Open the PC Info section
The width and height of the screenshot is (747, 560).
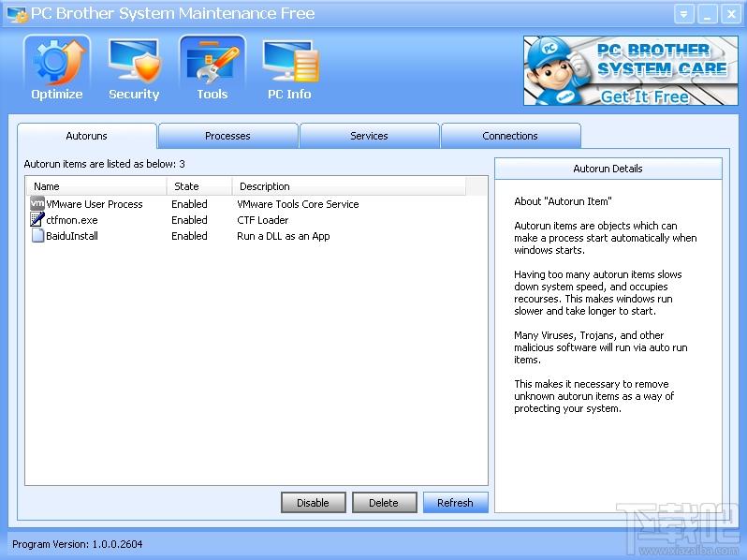289,69
